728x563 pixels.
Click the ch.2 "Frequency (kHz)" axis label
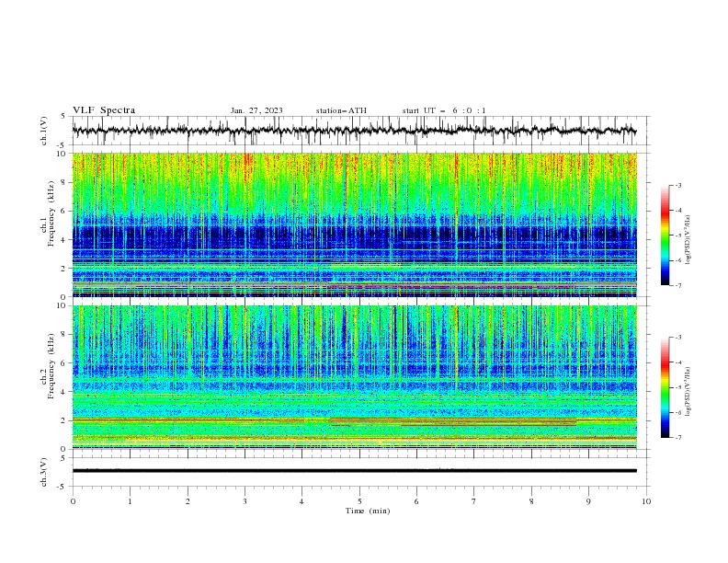click(51, 365)
